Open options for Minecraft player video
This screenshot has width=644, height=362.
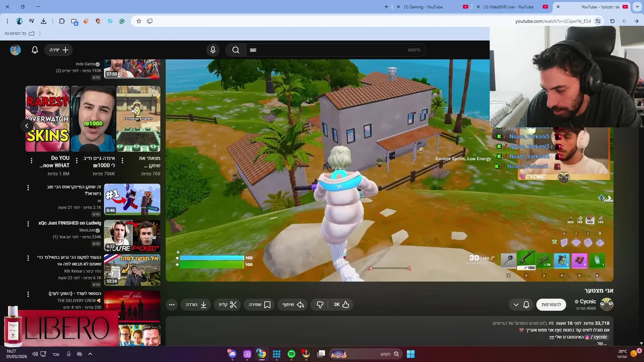[x=28, y=188]
